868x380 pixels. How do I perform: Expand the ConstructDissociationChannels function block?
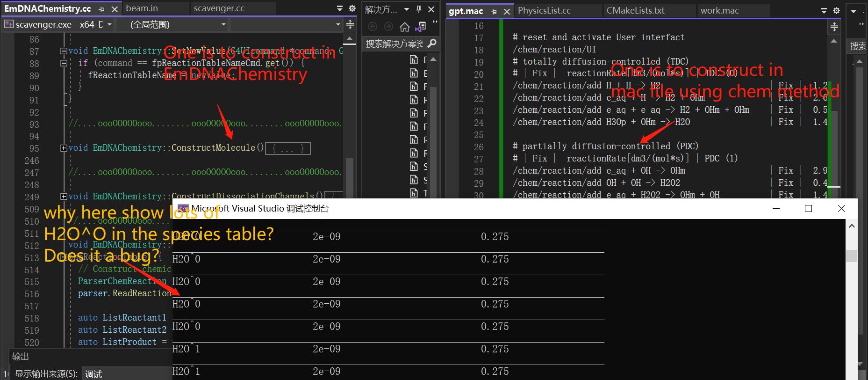[x=64, y=197]
